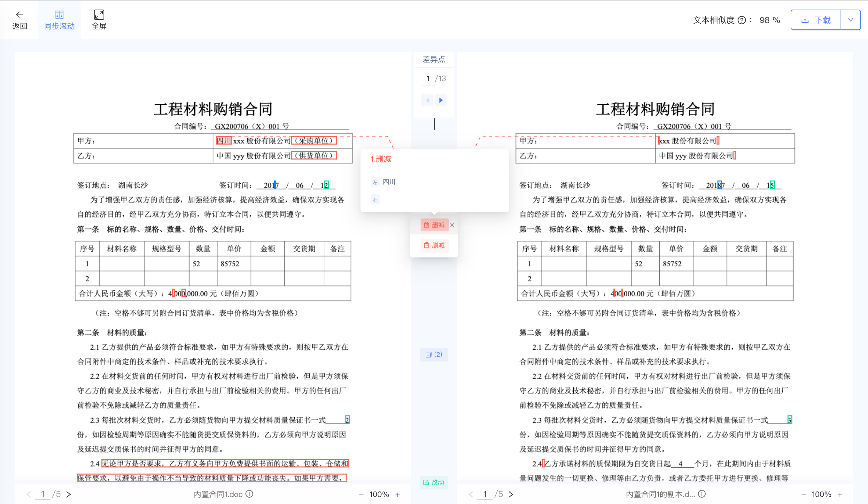Image resolution: width=868 pixels, height=504 pixels.
Task: Zoom in left document with plus
Action: tap(398, 495)
